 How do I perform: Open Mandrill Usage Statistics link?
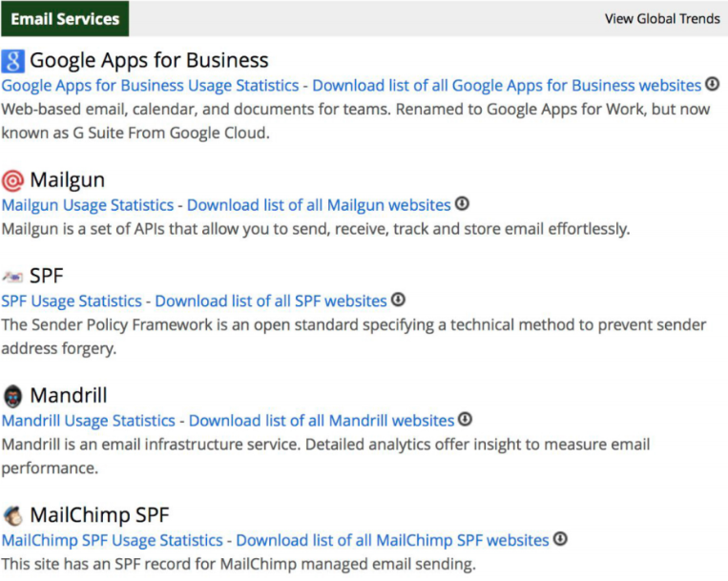tap(89, 421)
